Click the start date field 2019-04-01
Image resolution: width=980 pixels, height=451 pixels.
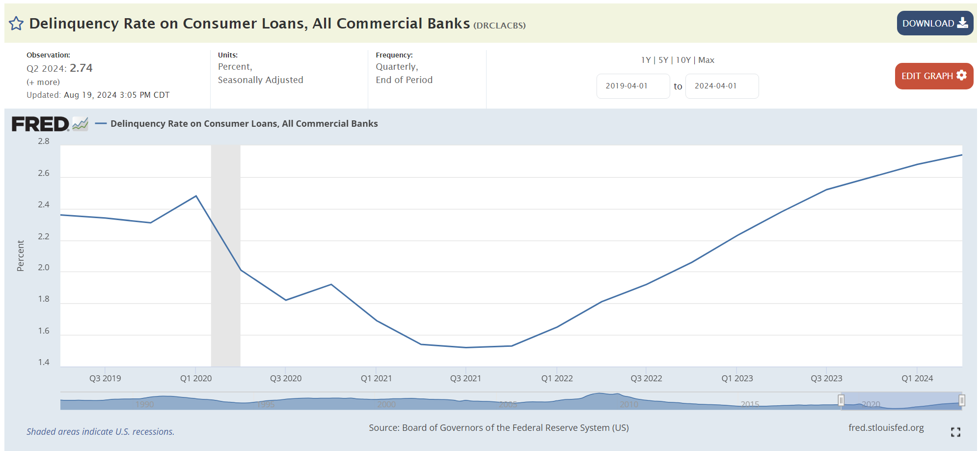point(633,86)
